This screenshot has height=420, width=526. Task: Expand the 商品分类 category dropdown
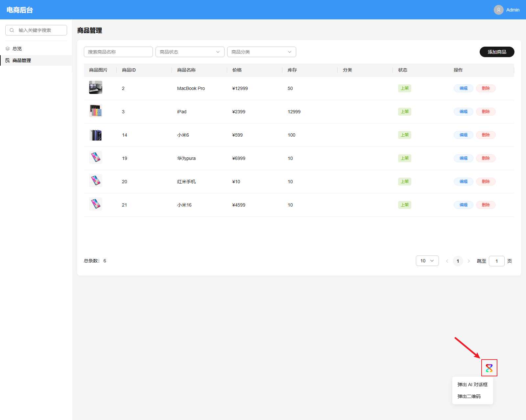262,52
